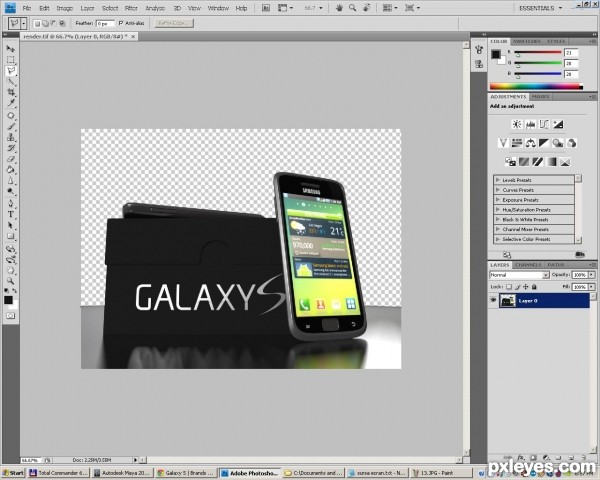Open layer style fx menu
Image resolution: width=600 pixels, height=480 pixels.
coord(520,457)
